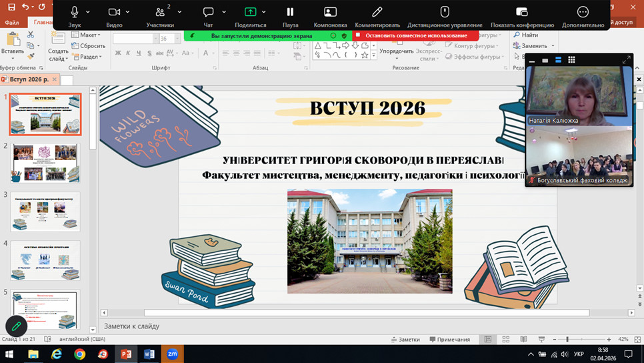Screen dimensions: 644x363
Task: Select the Вступ 2026 р. document tab
Action: pyautogui.click(x=29, y=79)
